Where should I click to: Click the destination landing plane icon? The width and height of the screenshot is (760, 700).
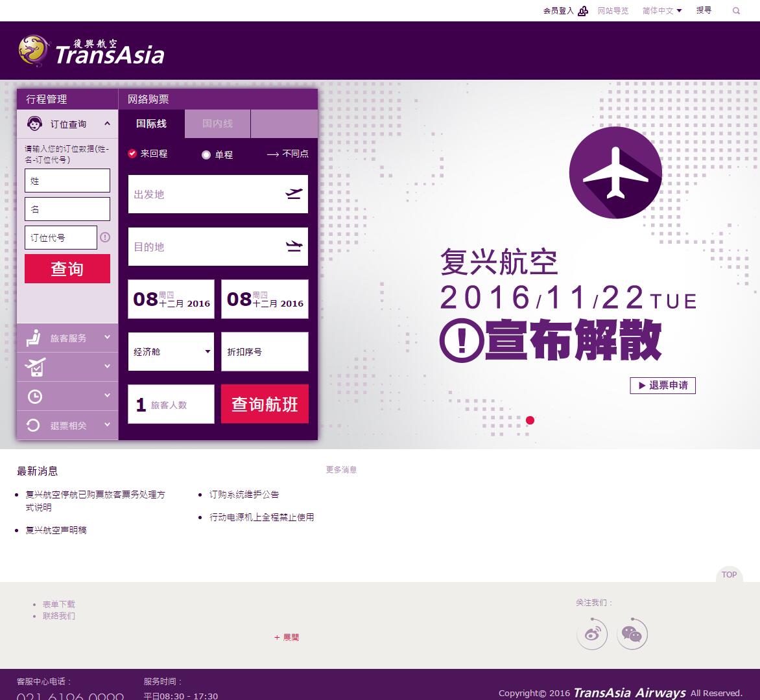pyautogui.click(x=294, y=246)
